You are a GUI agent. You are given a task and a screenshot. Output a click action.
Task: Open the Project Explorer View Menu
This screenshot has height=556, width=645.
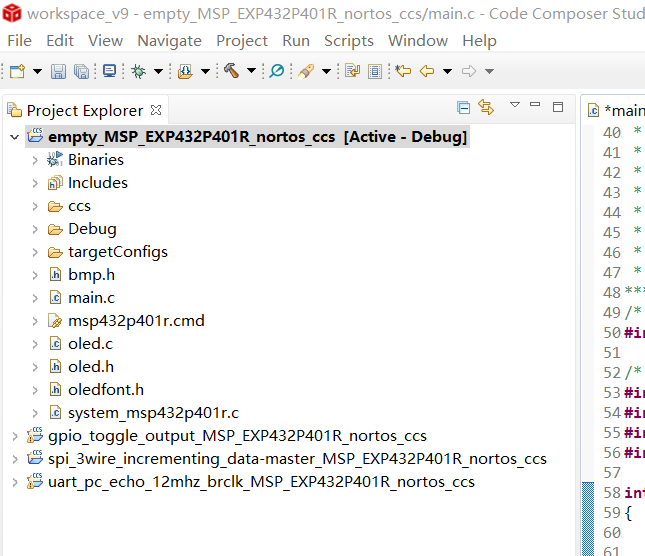(x=515, y=104)
